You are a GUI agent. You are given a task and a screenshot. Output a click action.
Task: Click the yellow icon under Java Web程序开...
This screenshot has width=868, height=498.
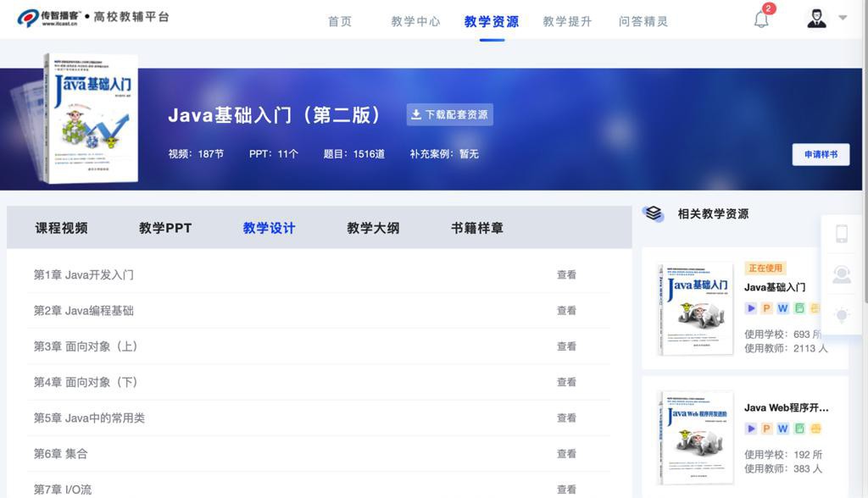(815, 429)
